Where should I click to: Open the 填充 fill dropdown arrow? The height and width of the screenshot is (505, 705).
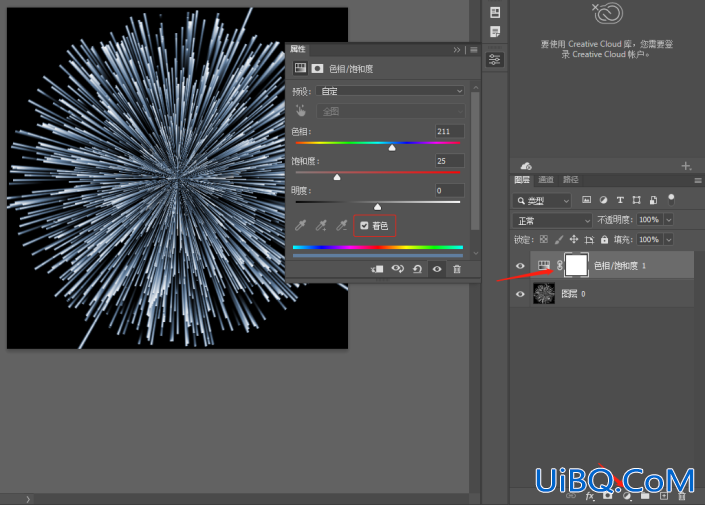[669, 239]
